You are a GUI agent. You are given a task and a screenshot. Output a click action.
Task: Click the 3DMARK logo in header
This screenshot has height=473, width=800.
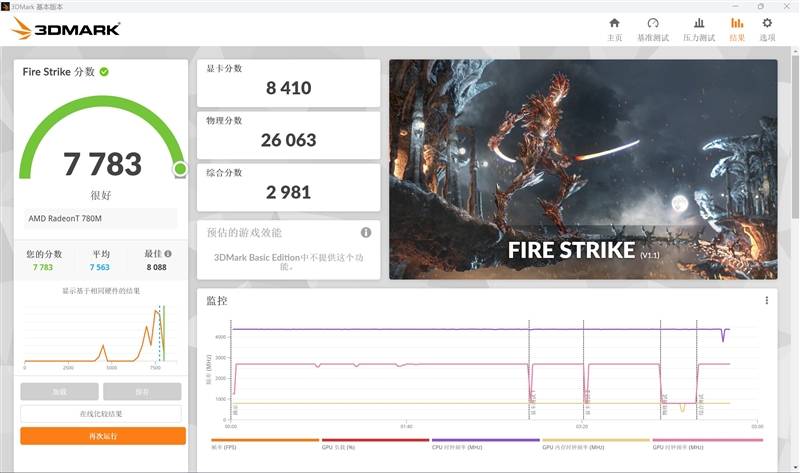coord(66,29)
